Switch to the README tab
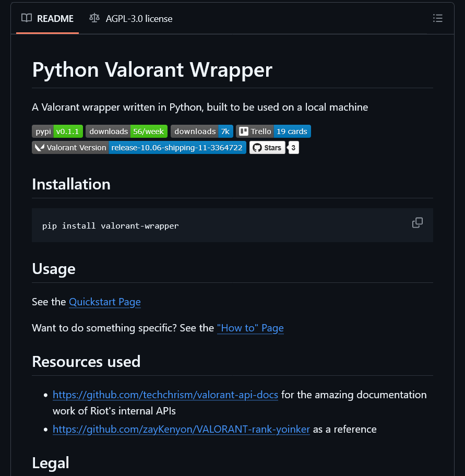 (47, 19)
